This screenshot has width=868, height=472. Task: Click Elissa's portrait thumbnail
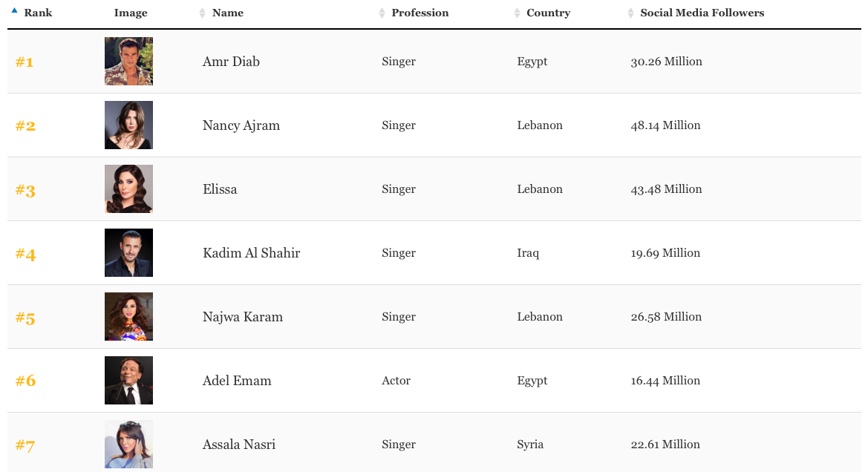(x=128, y=189)
